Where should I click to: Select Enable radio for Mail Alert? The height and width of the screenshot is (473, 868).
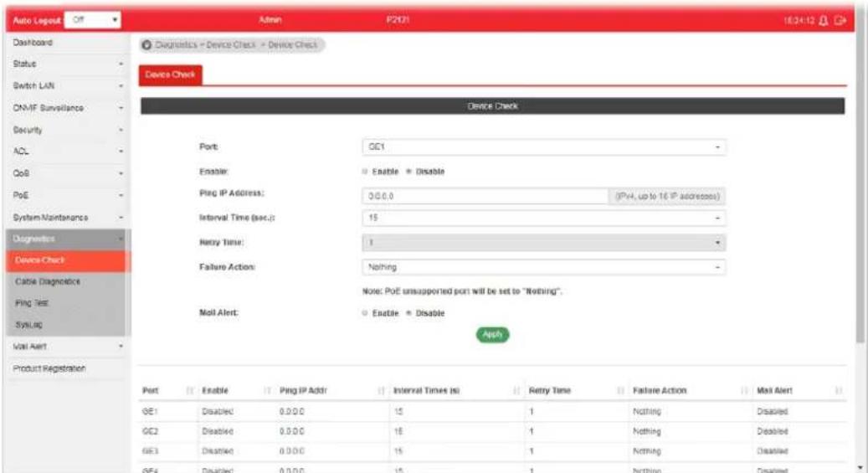(x=365, y=313)
